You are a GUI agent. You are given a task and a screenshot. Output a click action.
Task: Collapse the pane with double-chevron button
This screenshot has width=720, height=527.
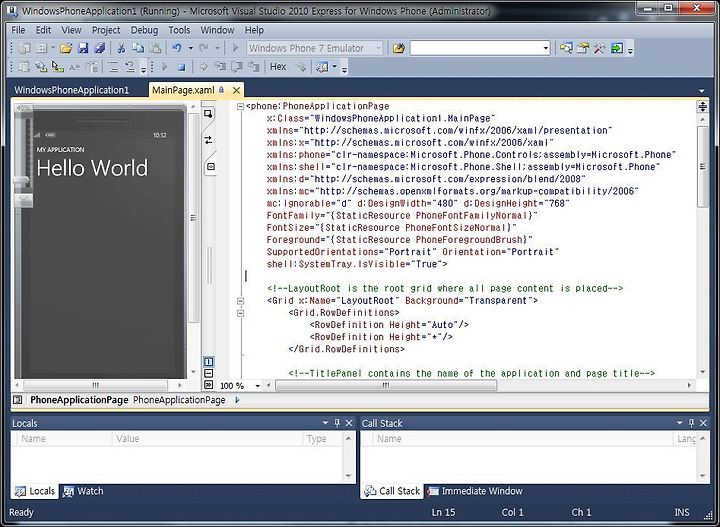click(x=208, y=385)
